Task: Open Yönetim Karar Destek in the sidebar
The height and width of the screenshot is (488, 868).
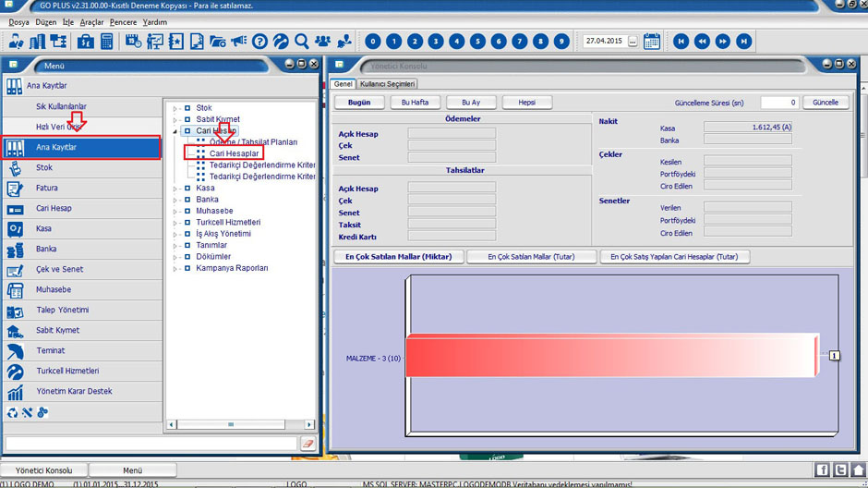Action: point(82,391)
